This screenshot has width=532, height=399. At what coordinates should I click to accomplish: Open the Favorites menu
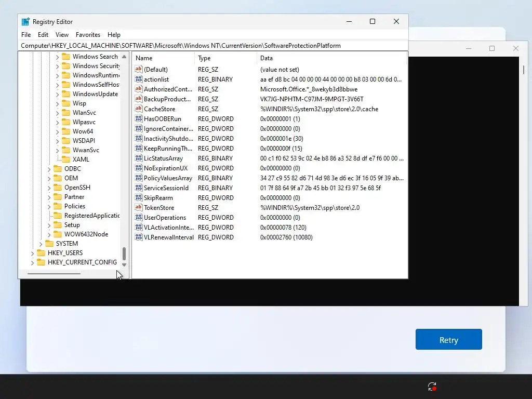(88, 35)
